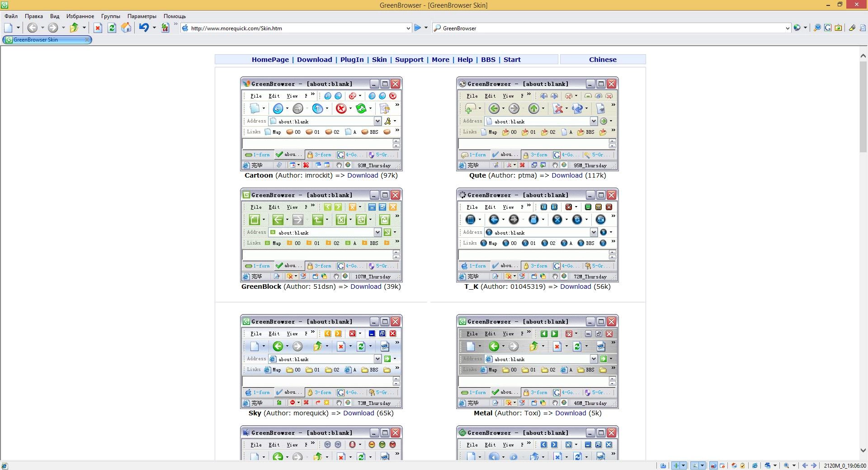Viewport: 868px width, 470px height.
Task: Click the status bar small house icon
Action: 734,465
